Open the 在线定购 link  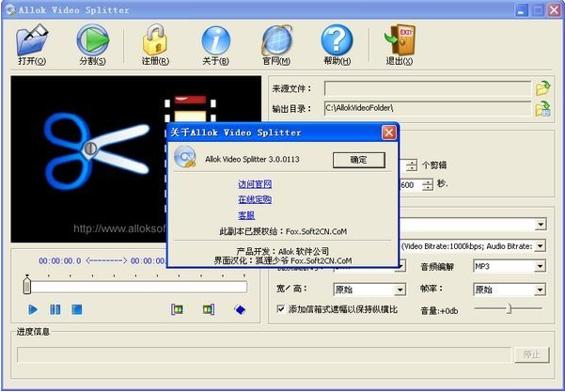click(x=255, y=199)
